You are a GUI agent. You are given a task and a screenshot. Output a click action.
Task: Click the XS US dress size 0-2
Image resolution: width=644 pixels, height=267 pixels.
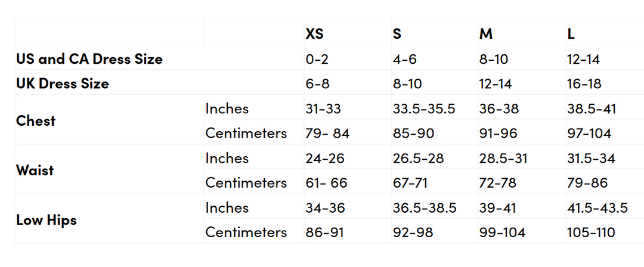pyautogui.click(x=317, y=59)
